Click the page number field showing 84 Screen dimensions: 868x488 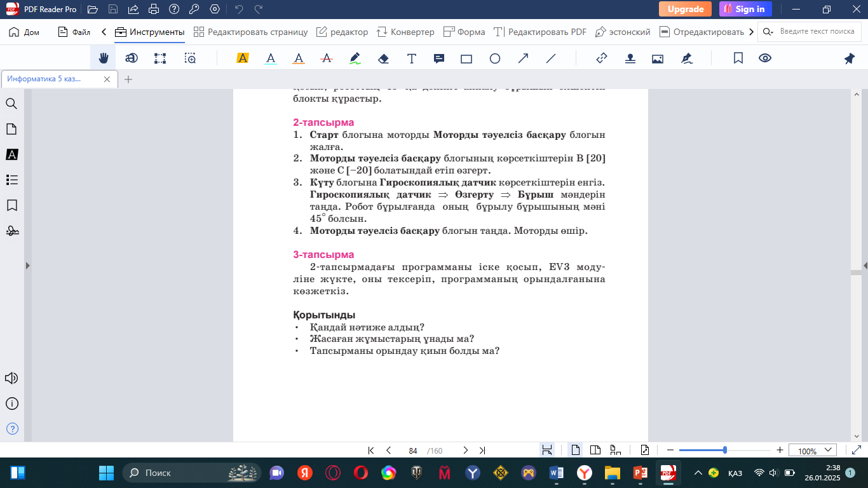413,451
